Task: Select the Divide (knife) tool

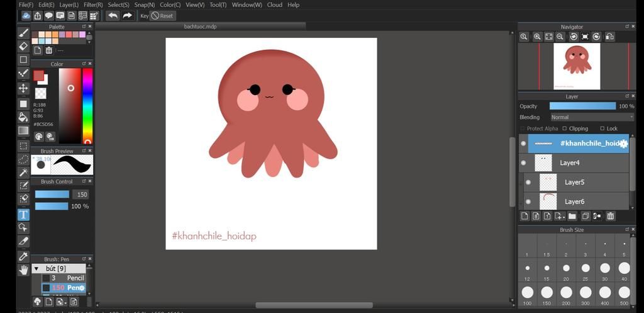Action: click(x=23, y=241)
